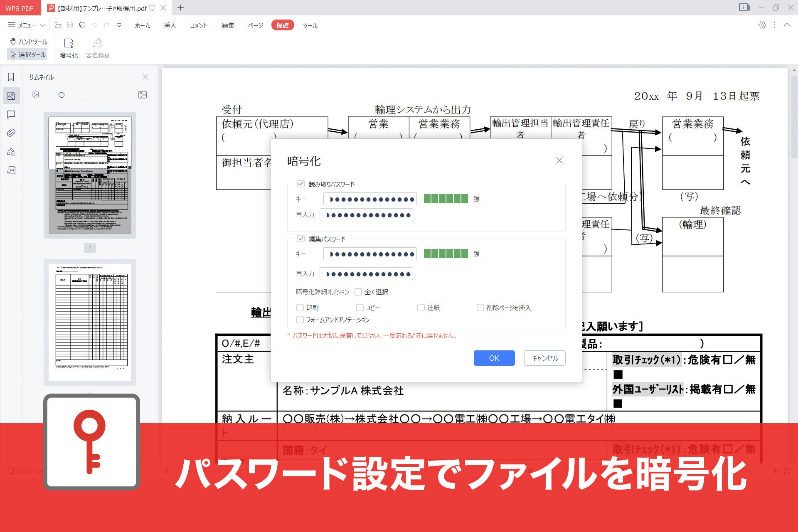Click the open folder icon

(58, 25)
